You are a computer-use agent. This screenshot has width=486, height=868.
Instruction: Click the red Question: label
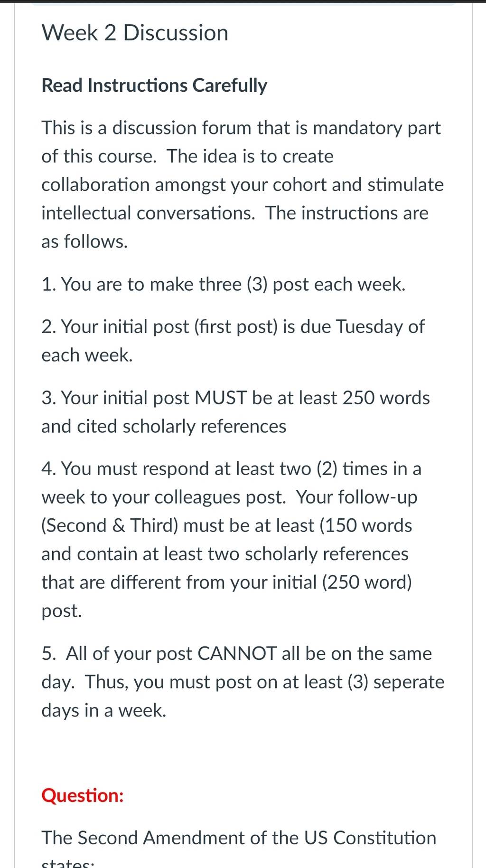(83, 795)
